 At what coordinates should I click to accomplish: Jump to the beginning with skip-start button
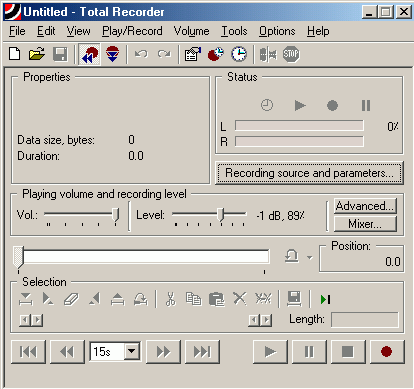[28, 352]
